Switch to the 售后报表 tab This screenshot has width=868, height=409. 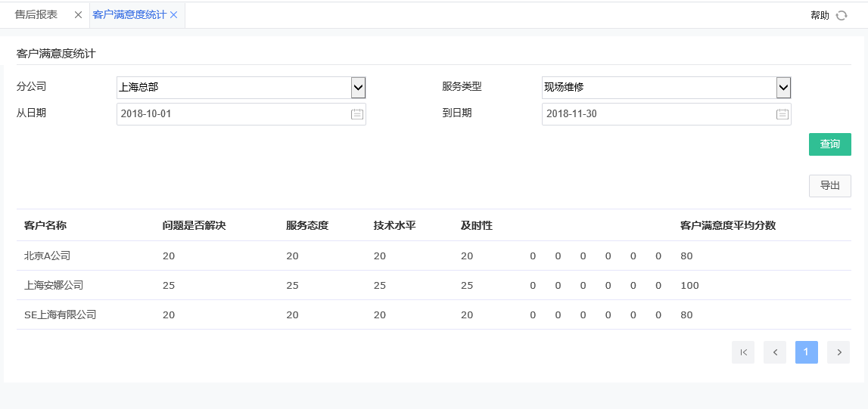tap(36, 15)
